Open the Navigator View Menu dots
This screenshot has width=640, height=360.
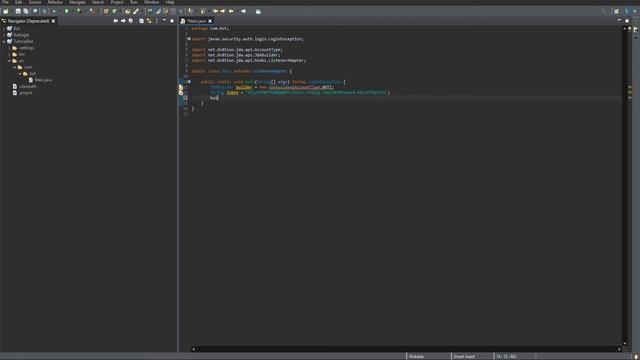point(157,21)
